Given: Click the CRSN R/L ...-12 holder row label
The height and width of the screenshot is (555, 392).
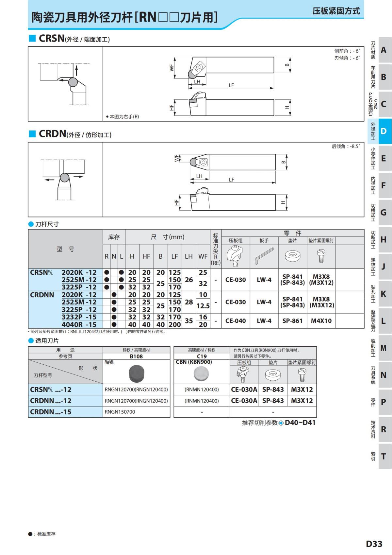Looking at the screenshot, I should [51, 390].
